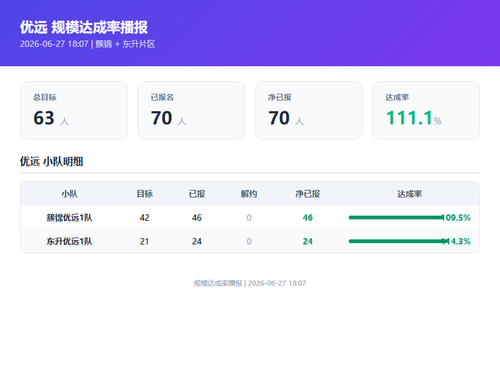This screenshot has height=375, width=500.
Task: Click the 目标 column header
Action: [145, 194]
